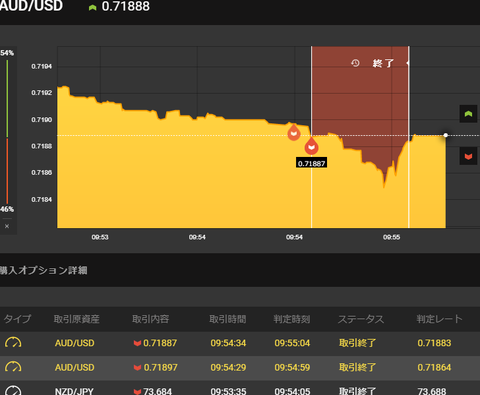
Task: Click expiry time 09:55:04
Action: pyautogui.click(x=292, y=343)
